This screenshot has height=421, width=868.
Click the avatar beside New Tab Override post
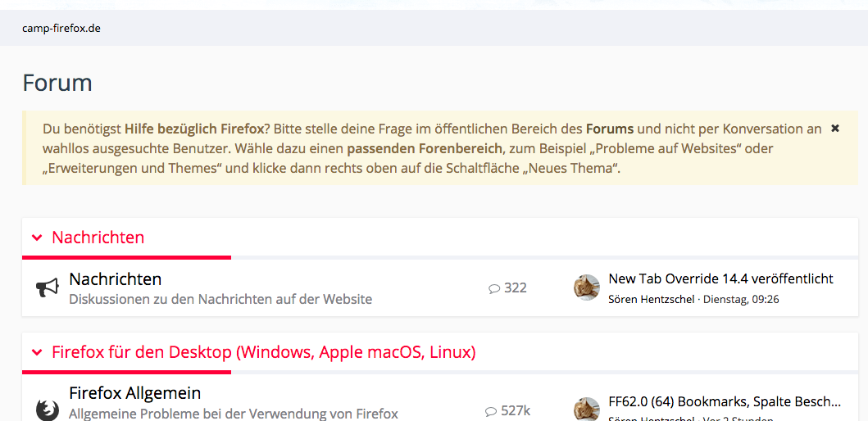click(x=586, y=287)
